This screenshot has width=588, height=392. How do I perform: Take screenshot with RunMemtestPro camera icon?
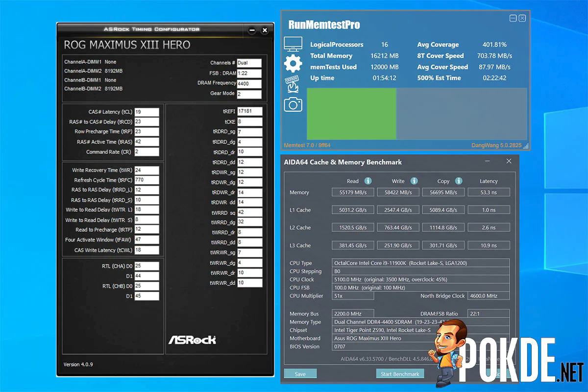coord(293,104)
